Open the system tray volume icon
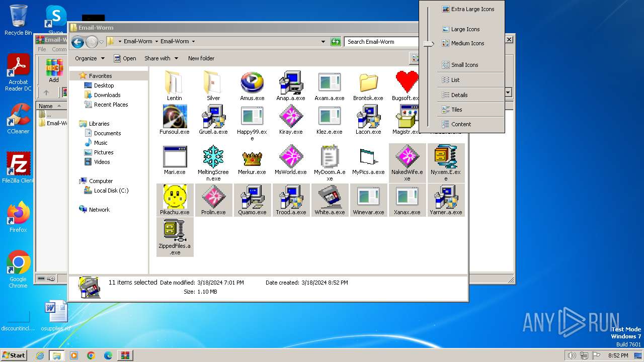 coord(572,355)
